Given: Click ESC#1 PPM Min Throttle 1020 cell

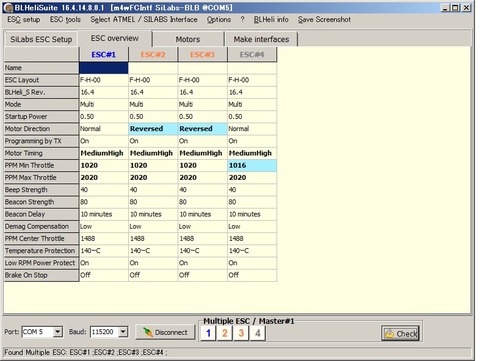Looking at the screenshot, I should 104,165.
